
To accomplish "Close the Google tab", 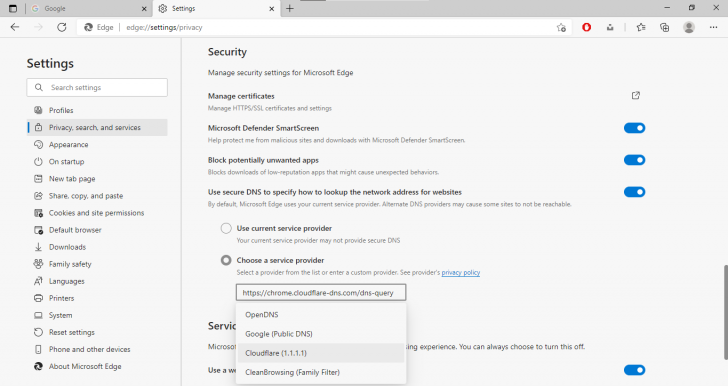I will coord(144,8).
